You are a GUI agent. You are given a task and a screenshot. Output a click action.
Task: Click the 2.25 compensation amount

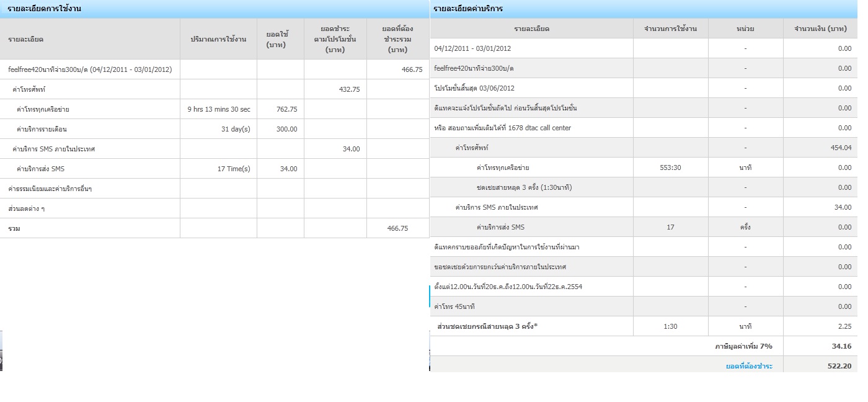click(844, 326)
